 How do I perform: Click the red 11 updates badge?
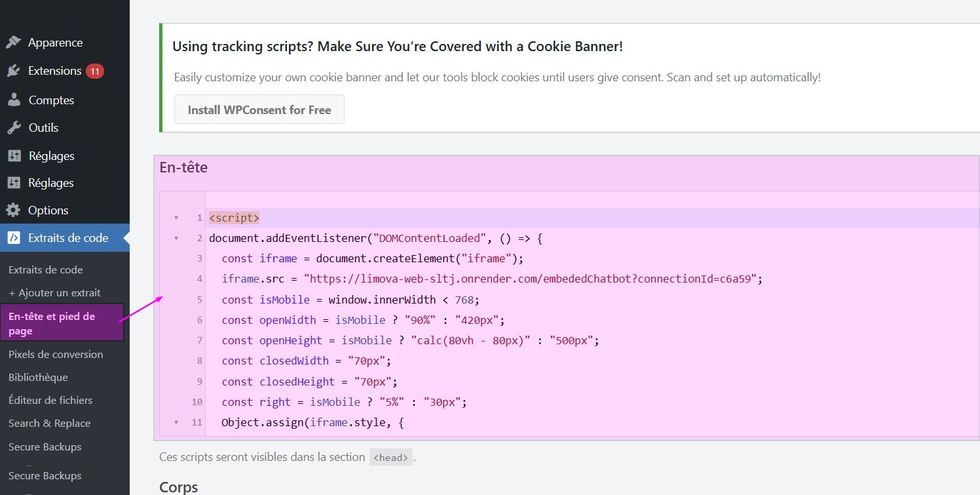click(x=95, y=71)
